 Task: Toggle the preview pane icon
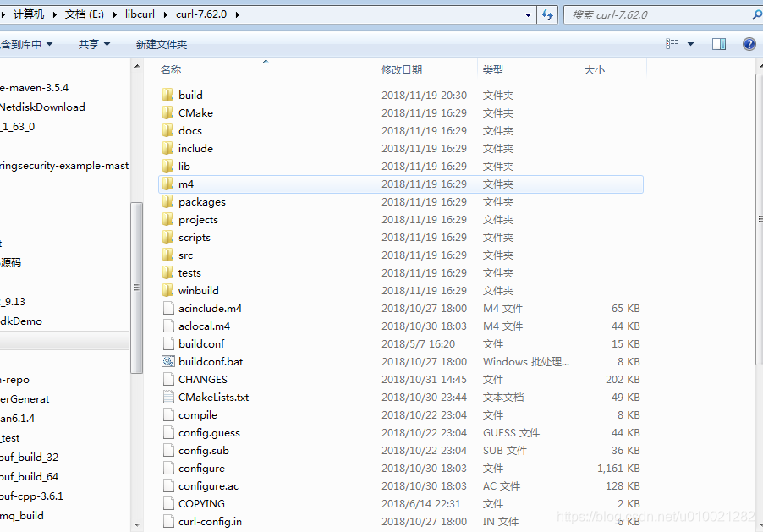719,44
